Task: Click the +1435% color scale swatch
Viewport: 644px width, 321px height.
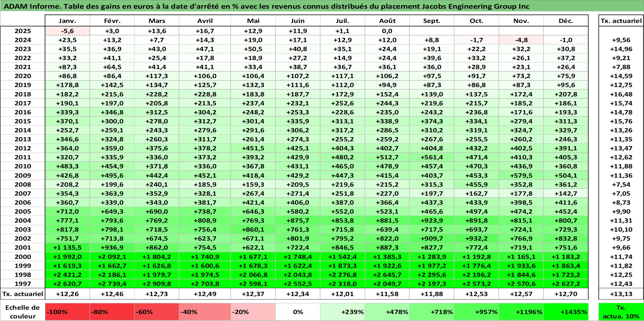Action: click(x=566, y=312)
